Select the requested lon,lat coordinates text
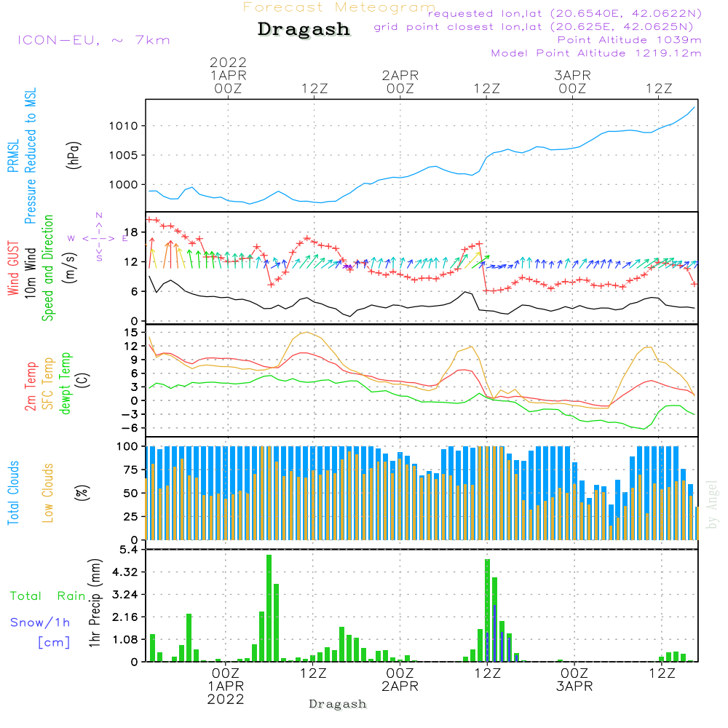This screenshot has width=728, height=728. point(565,14)
